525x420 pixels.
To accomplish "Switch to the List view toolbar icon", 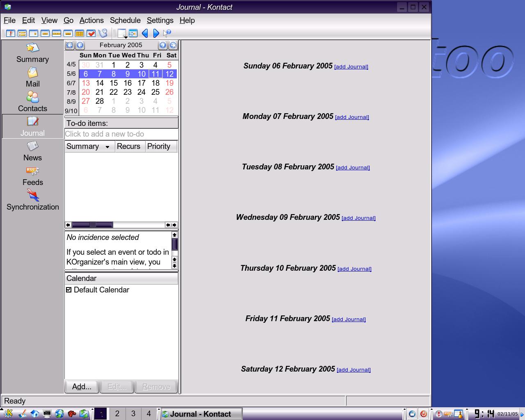I will (x=22, y=33).
